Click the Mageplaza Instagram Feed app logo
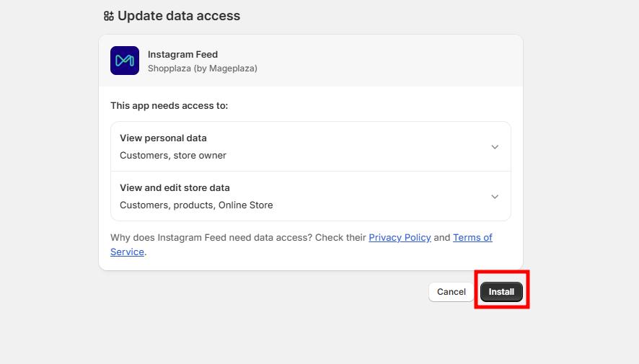 (x=125, y=61)
